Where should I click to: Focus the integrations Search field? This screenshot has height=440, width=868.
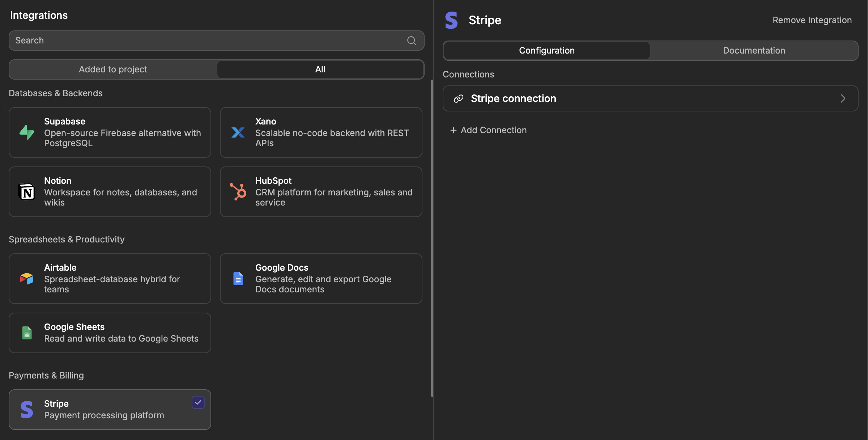pyautogui.click(x=216, y=41)
